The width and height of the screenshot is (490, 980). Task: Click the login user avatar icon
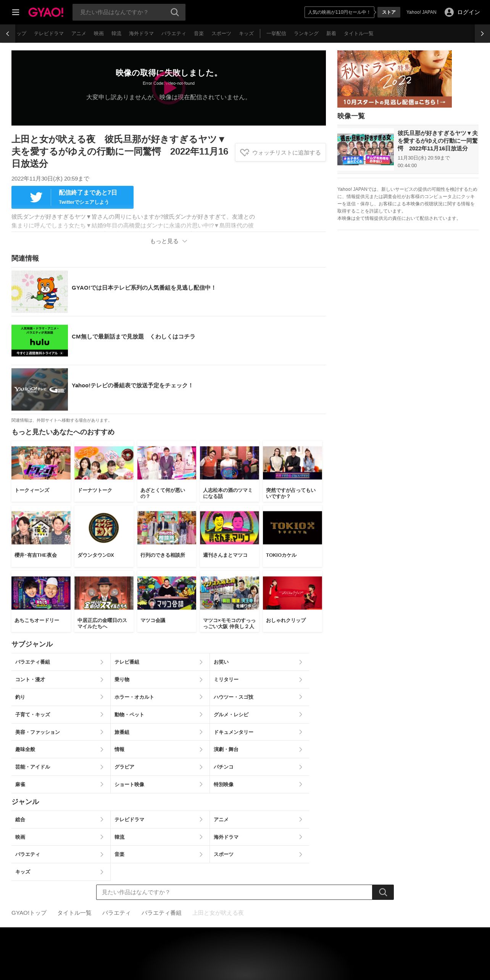[x=449, y=12]
